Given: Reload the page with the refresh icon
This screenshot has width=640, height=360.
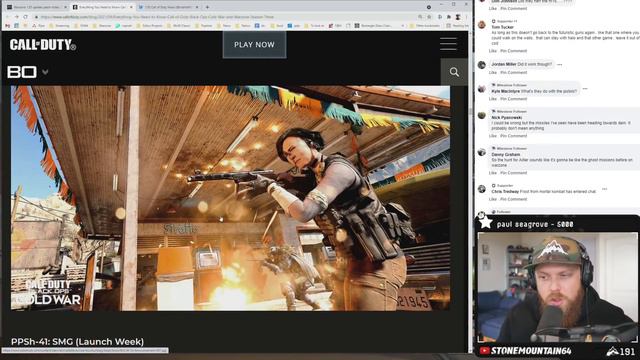Looking at the screenshot, I should [26, 17].
